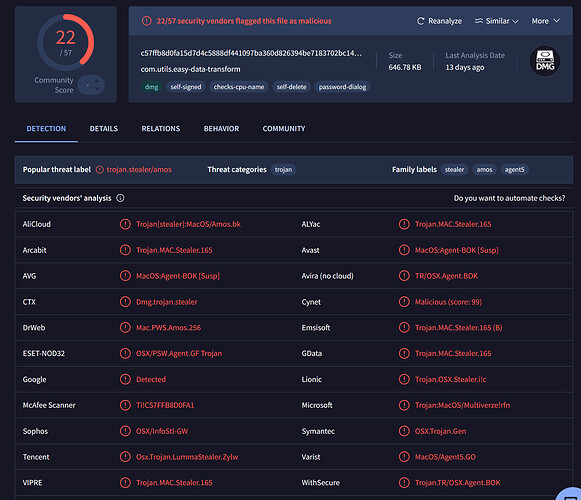
Task: Click the password-dialog tag
Action: (342, 87)
